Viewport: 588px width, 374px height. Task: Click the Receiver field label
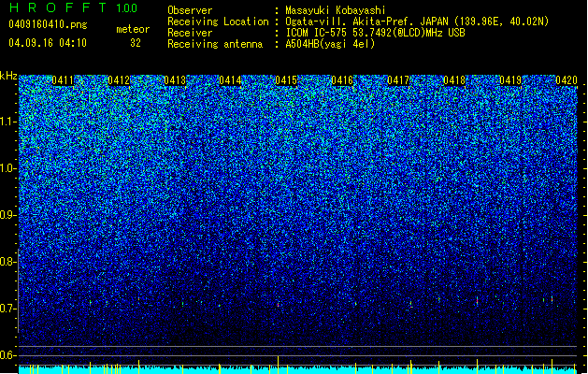click(190, 33)
